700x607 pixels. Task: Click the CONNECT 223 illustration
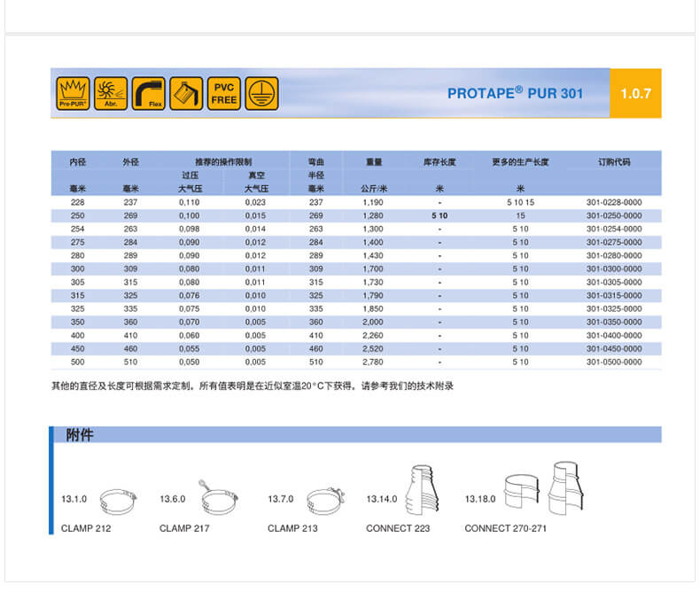pyautogui.click(x=423, y=490)
